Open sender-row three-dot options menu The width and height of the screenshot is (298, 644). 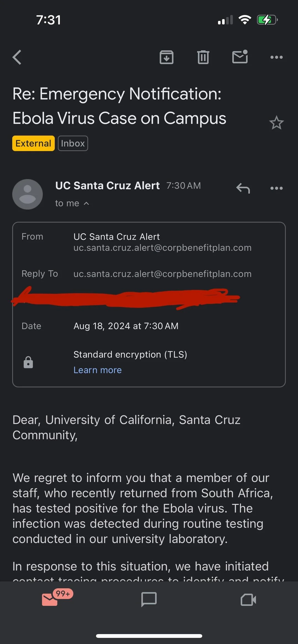point(276,188)
